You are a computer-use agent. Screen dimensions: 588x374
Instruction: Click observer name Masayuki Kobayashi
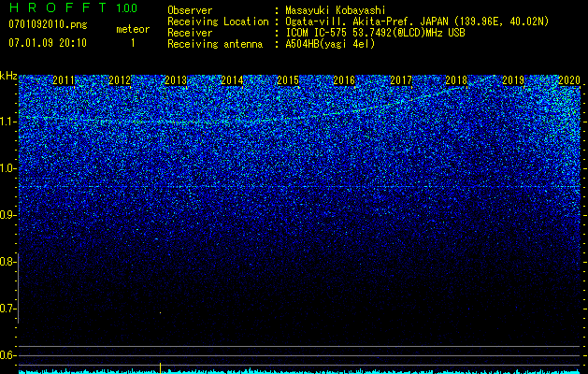336,10
